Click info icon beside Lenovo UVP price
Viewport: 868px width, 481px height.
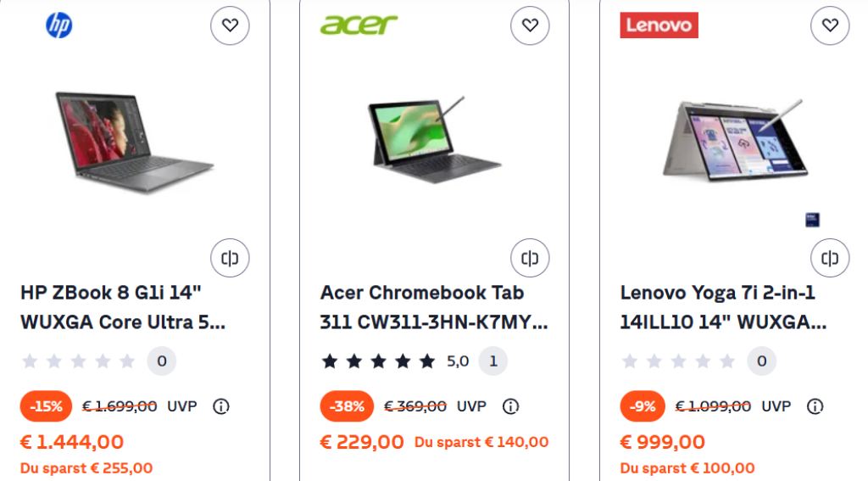(815, 406)
